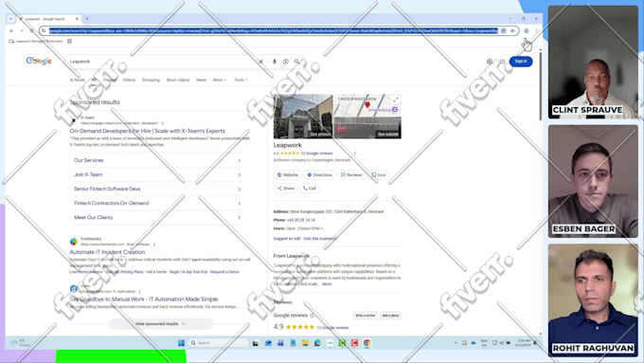Click the Leapwork search input field

[162, 62]
